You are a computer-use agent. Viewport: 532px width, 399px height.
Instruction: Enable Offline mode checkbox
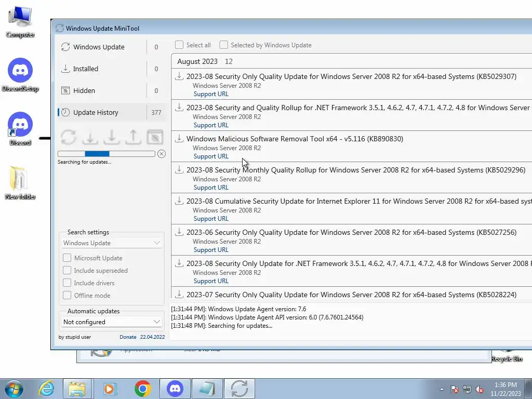[67, 295]
